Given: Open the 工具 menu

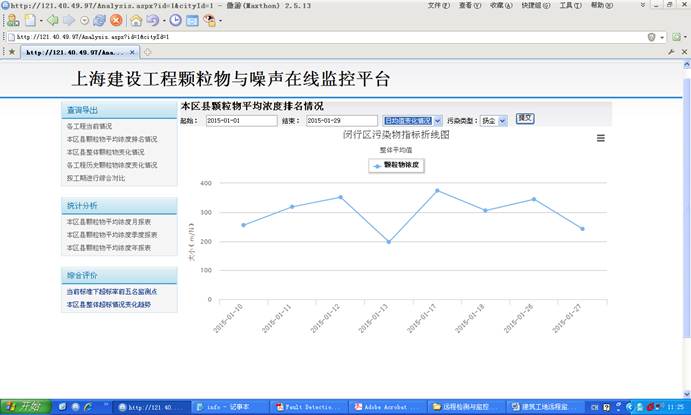Looking at the screenshot, I should 569,5.
